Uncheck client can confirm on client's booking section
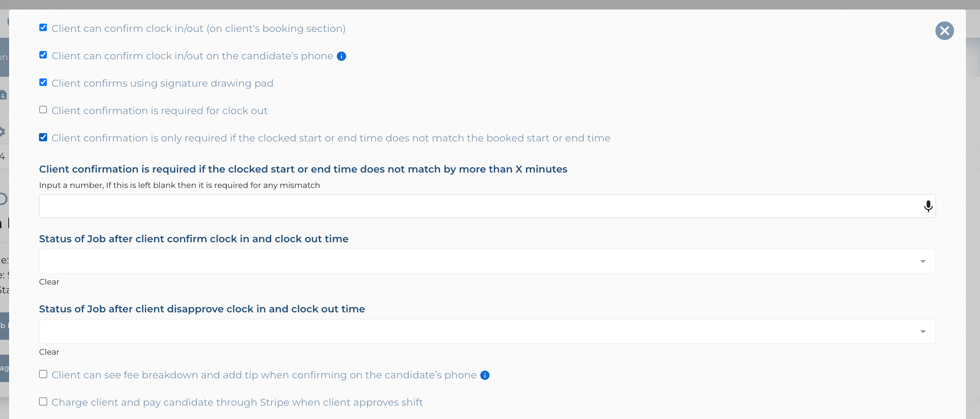Screen dimensions: 980x419 (43, 28)
